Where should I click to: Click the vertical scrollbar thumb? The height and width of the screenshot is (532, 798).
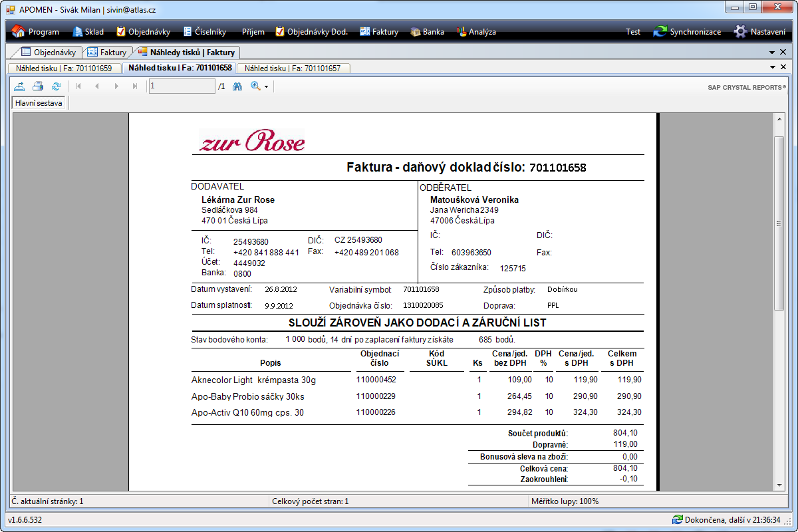click(x=779, y=223)
